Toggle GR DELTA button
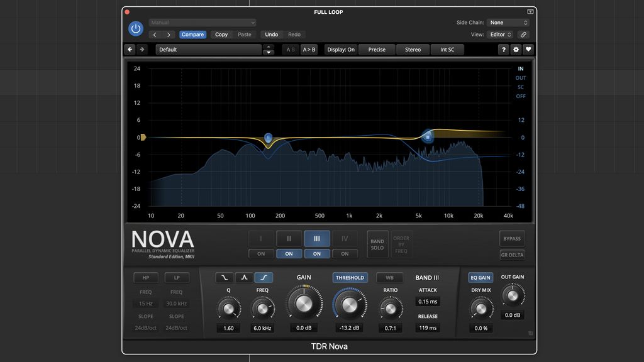 point(512,255)
